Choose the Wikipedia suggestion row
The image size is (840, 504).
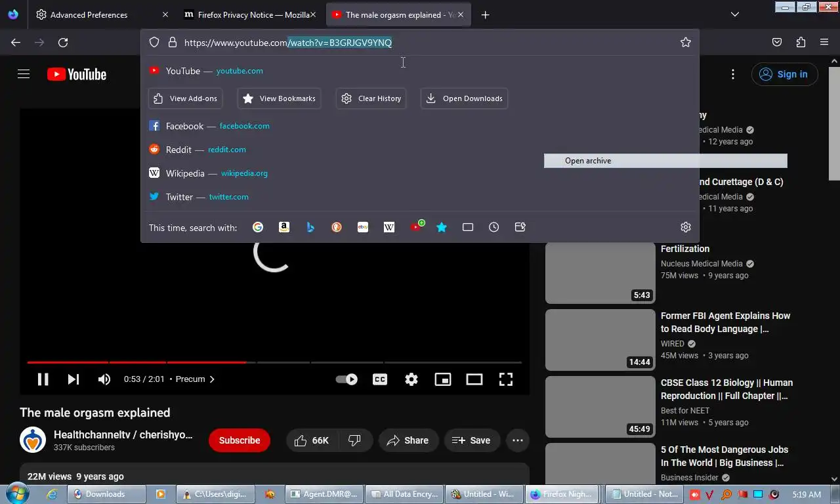(x=420, y=173)
